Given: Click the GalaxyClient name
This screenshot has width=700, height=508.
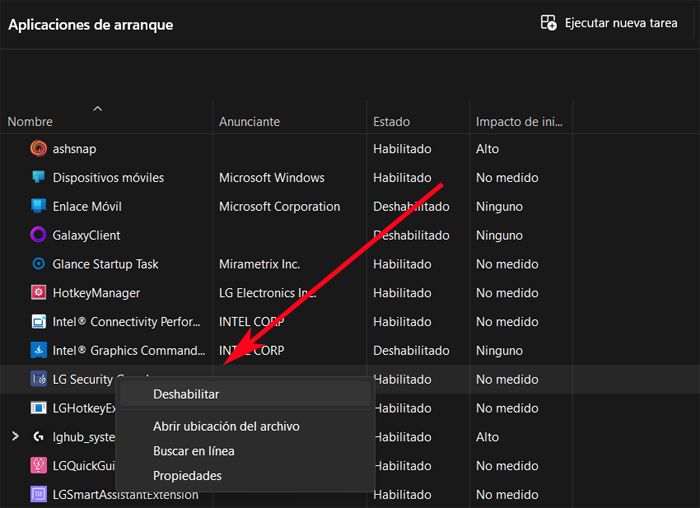Looking at the screenshot, I should (86, 235).
